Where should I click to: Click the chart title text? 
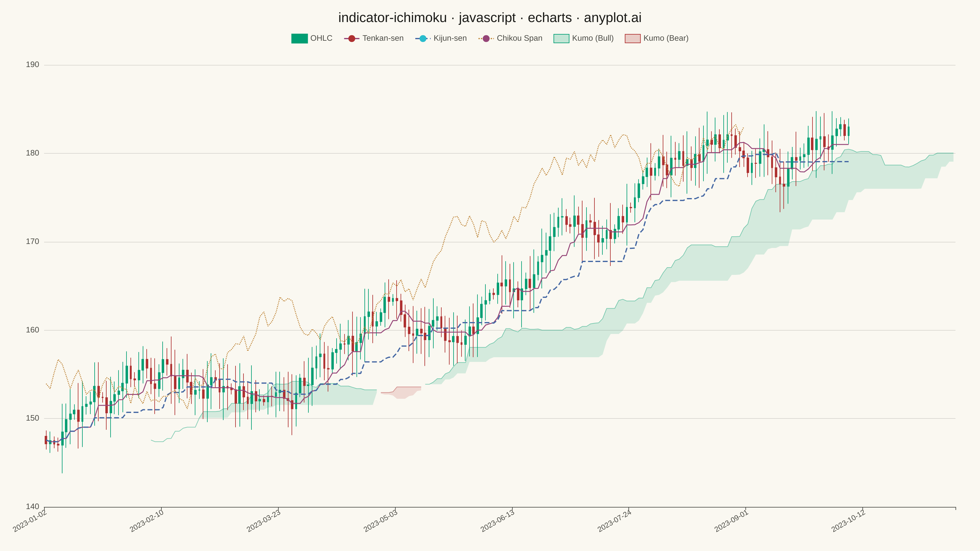[490, 17]
